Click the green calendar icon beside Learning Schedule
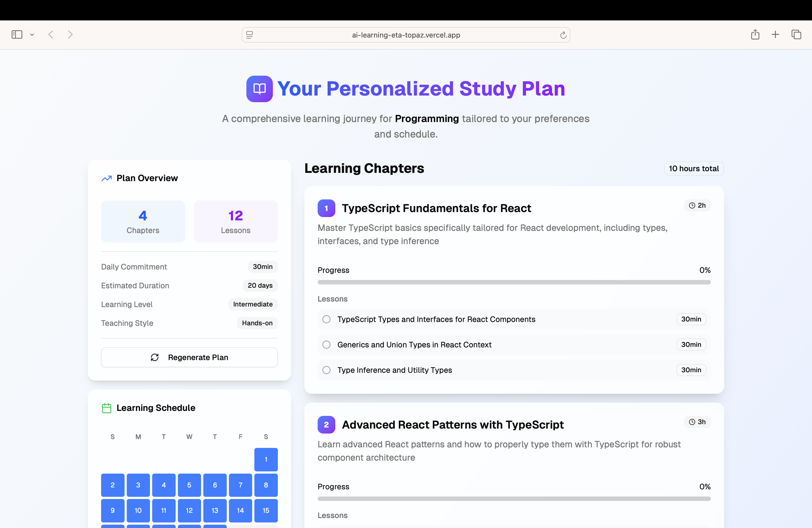The image size is (812, 528). click(106, 408)
